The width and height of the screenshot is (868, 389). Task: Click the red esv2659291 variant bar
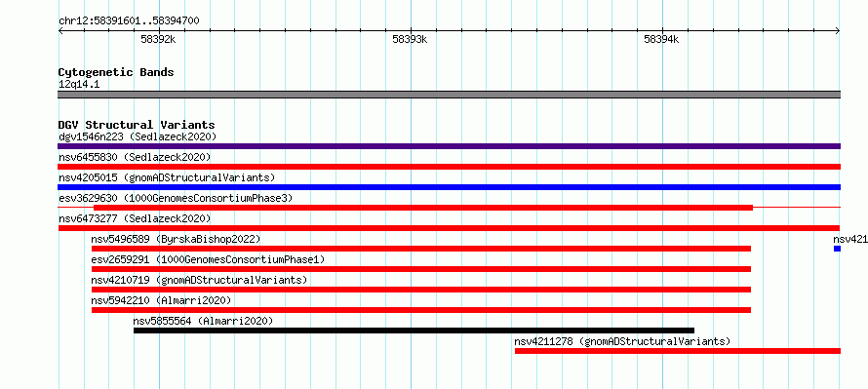(420, 269)
